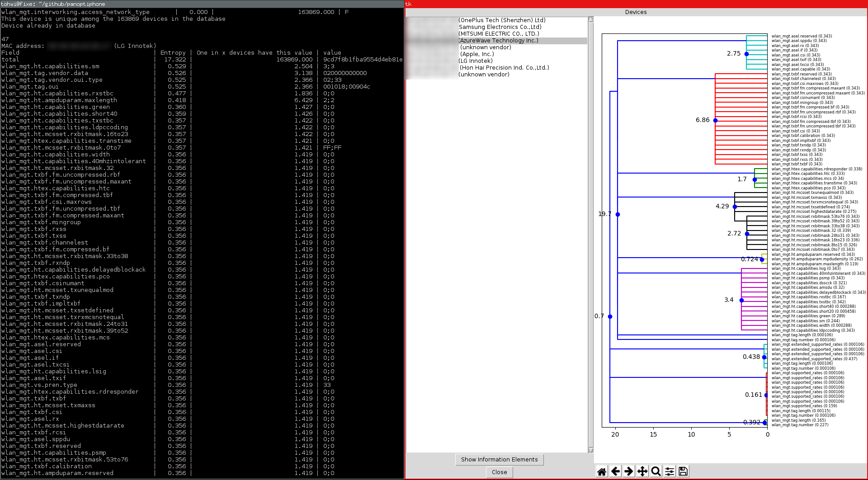This screenshot has height=480, width=868.
Task: Select the OnePlus Tech (Shenzhen) Ltd device
Action: tap(497, 20)
